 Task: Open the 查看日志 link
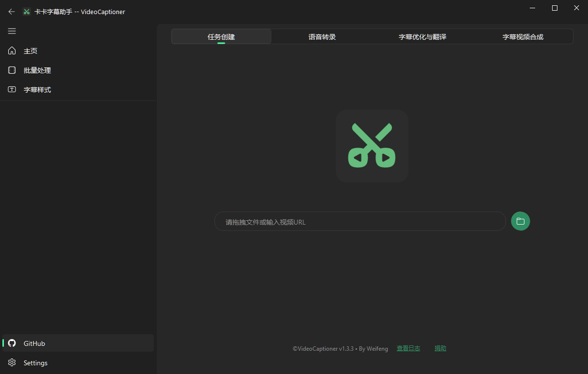point(408,348)
